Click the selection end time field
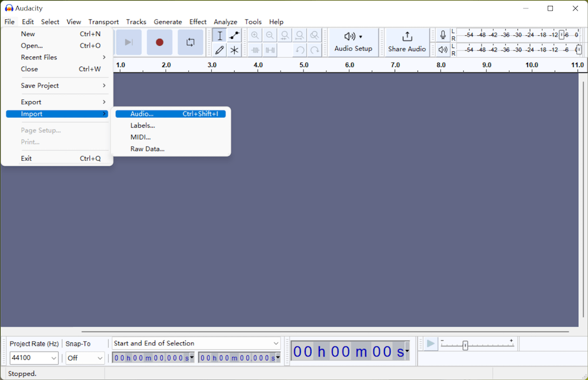Screen dimensions: 588x380 click(237, 358)
